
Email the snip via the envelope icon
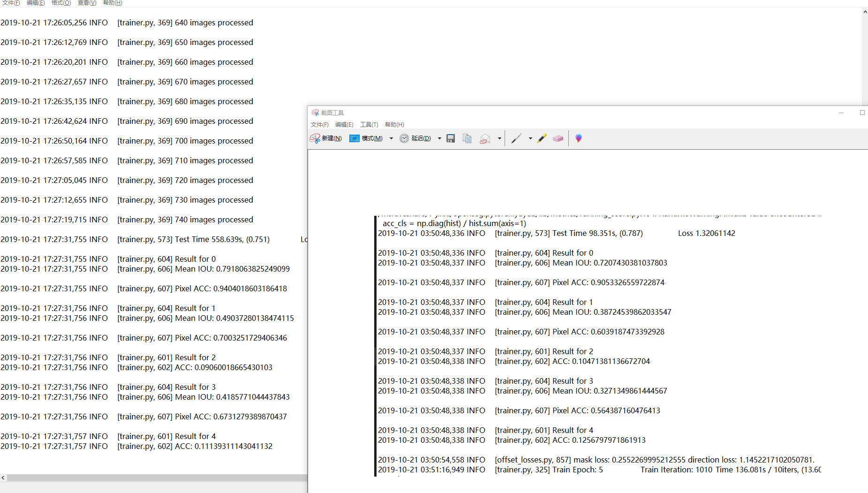[485, 138]
